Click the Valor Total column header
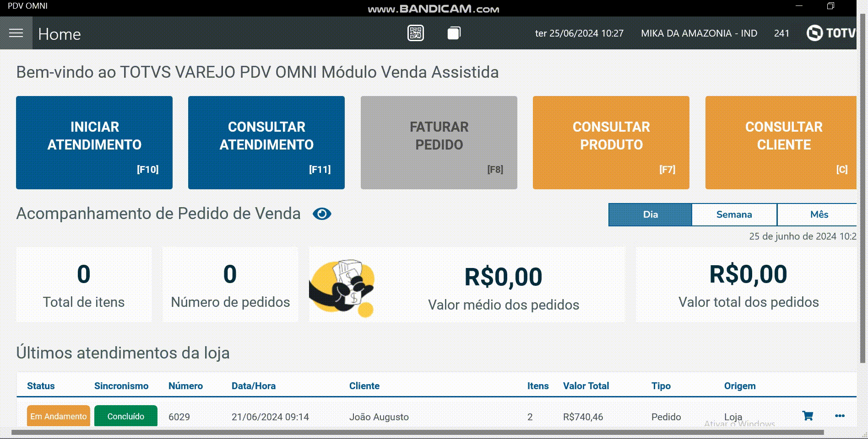 [586, 386]
